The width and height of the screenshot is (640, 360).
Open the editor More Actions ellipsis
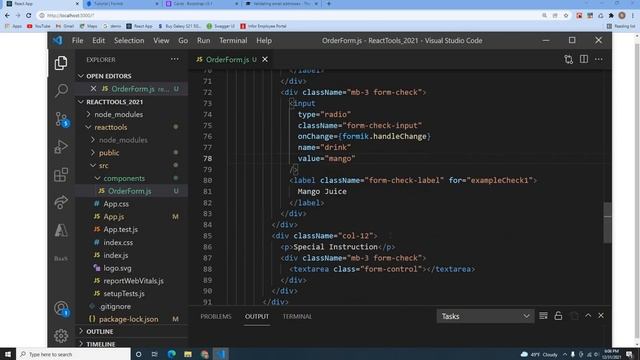point(599,60)
